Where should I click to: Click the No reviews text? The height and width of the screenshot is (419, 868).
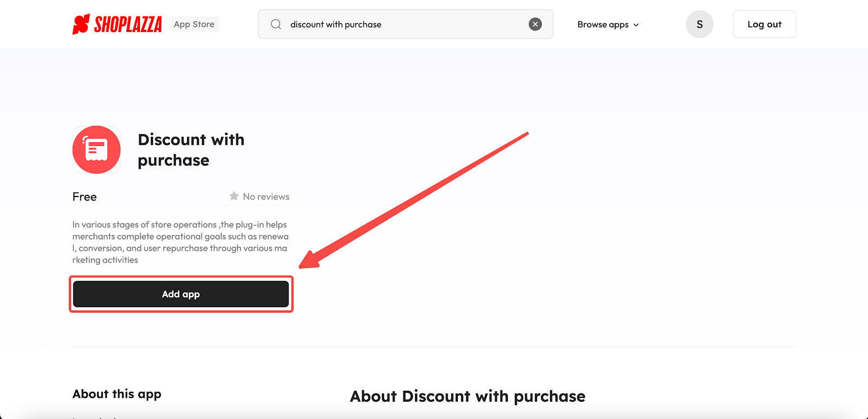266,196
